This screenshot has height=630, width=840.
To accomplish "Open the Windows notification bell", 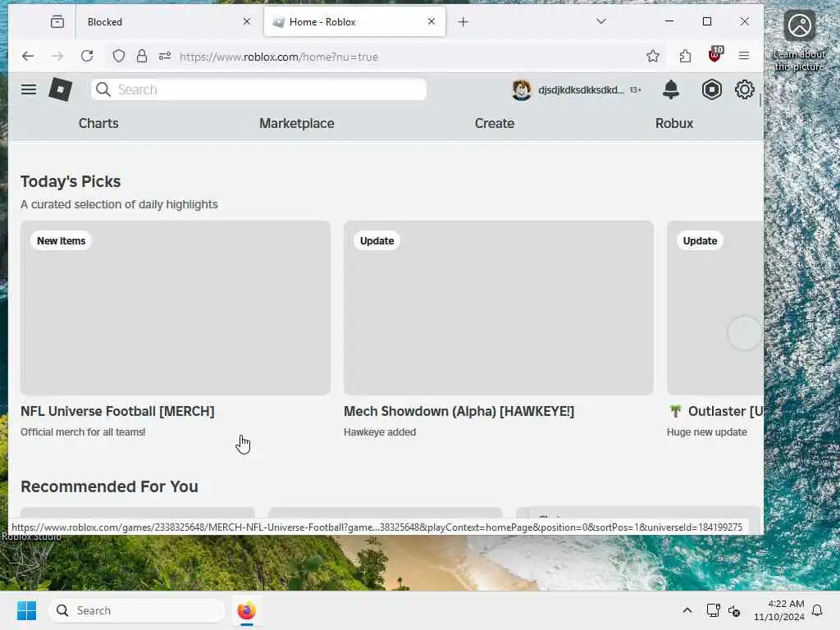I will pos(817,610).
